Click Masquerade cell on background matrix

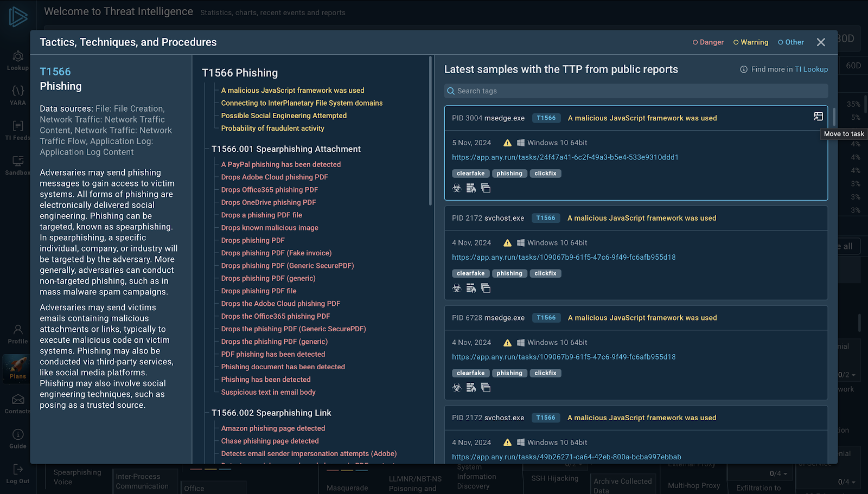click(x=347, y=488)
